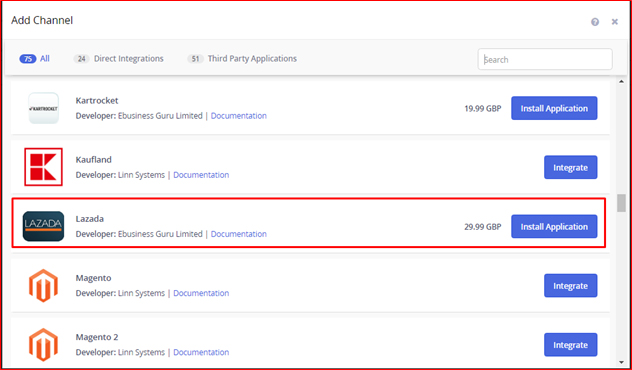Select the All channels tab
Image resolution: width=632 pixels, height=370 pixels.
point(35,59)
